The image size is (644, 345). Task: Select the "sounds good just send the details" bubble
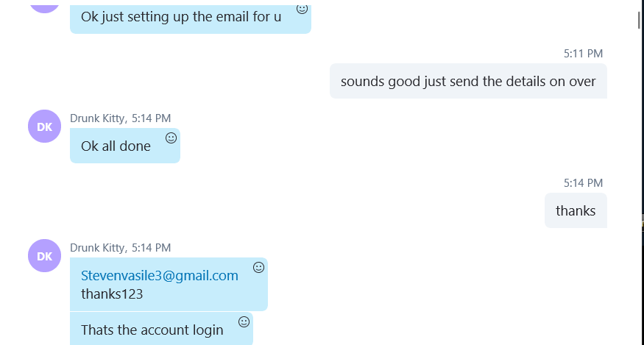pos(468,81)
